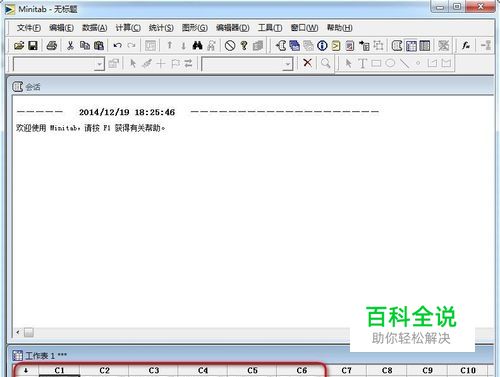Open the 文件(F) menu
Image resolution: width=500 pixels, height=377 pixels.
(x=29, y=28)
